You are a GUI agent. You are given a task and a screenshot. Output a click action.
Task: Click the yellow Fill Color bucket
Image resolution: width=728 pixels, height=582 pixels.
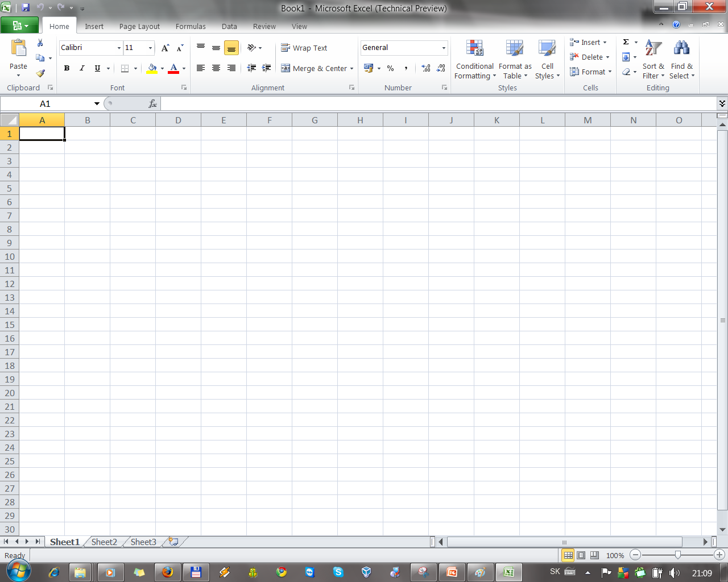tap(152, 68)
